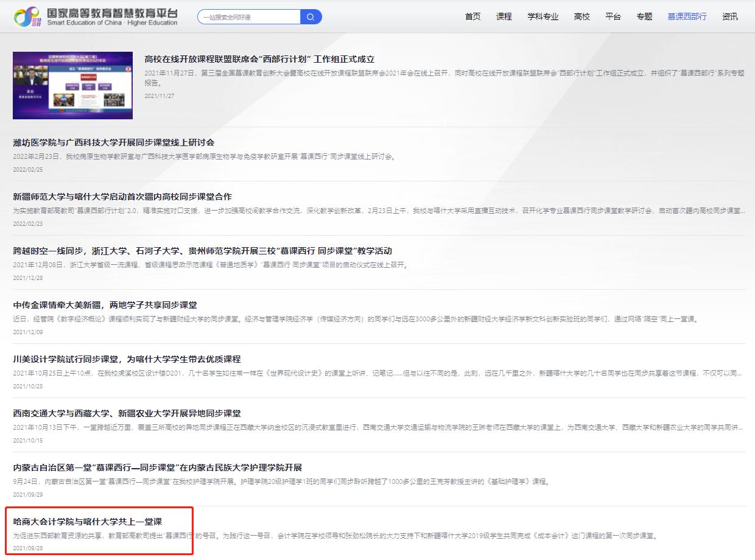This screenshot has width=755, height=560.
Task: Open the 资讯 news section
Action: point(729,16)
